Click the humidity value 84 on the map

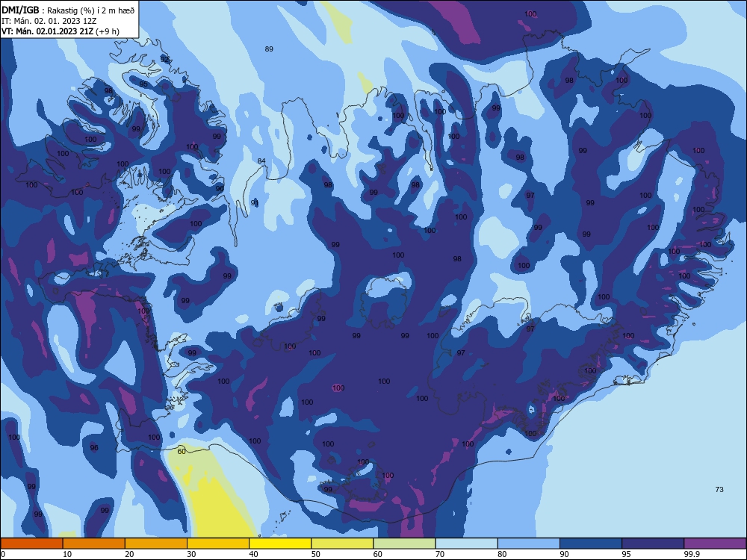click(x=261, y=161)
